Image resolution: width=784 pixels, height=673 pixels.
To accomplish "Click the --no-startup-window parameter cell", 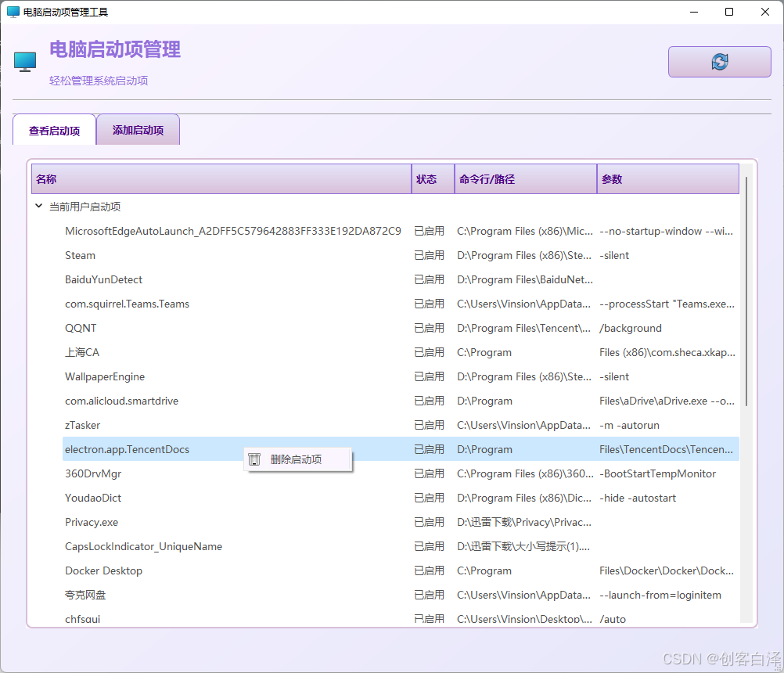I will 667,231.
